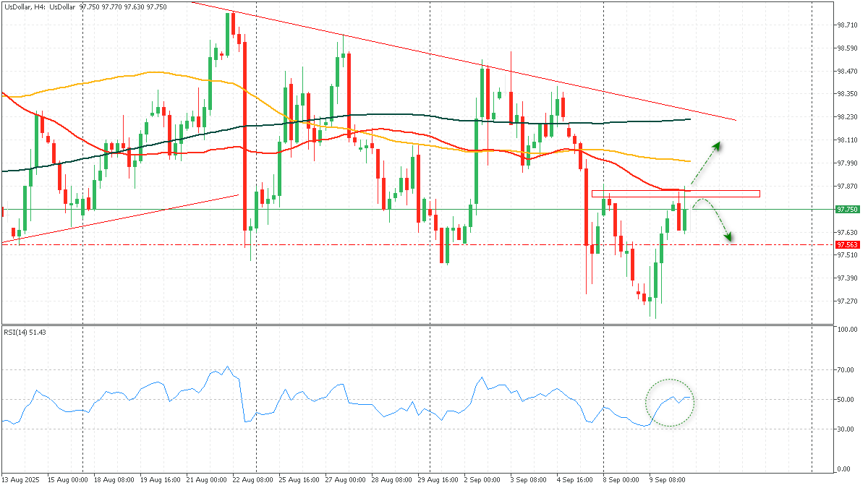Click the 98.470 price axis label

coord(846,71)
